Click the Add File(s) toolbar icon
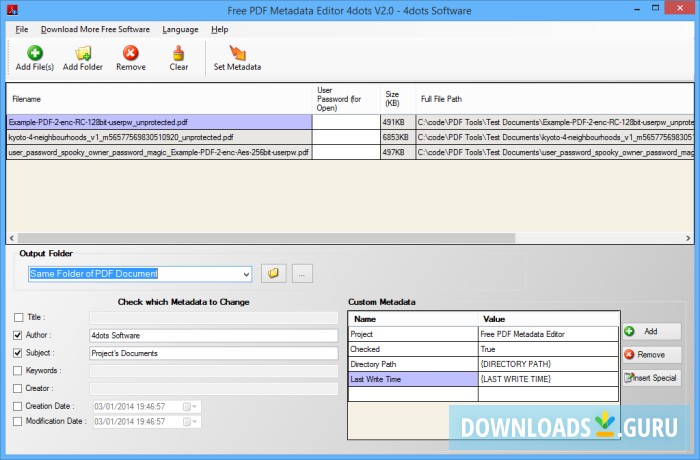This screenshot has height=460, width=700. coord(35,53)
